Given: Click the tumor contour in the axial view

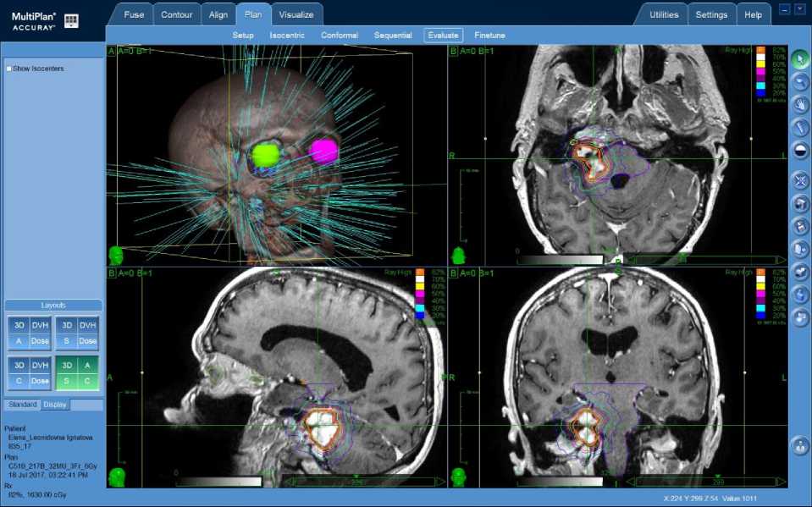Looking at the screenshot, I should [x=590, y=163].
